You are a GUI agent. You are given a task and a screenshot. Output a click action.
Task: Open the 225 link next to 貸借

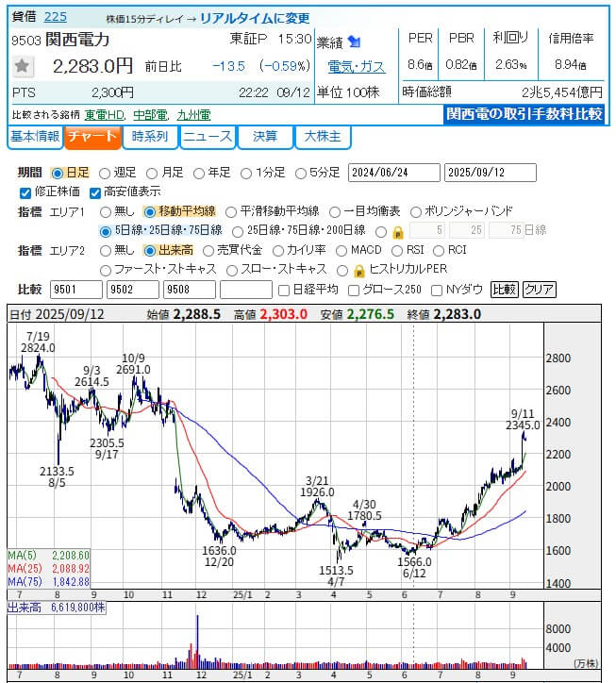(x=56, y=17)
